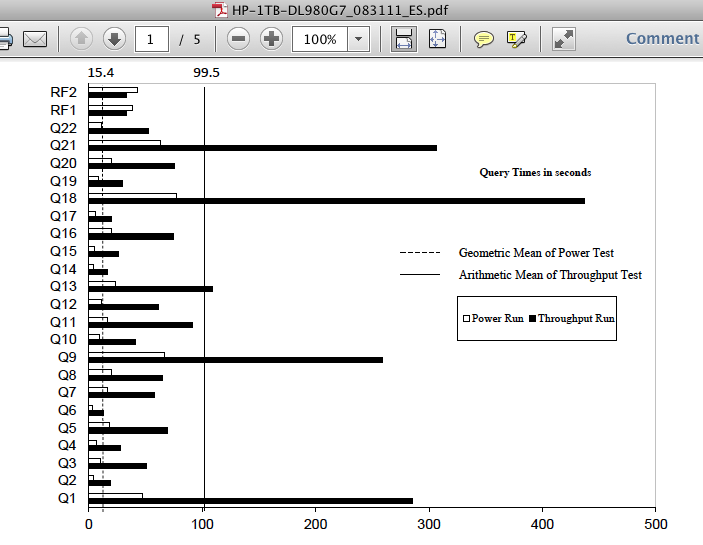Click the Throughput Run legend swatch
703x545 pixels.
532,319
